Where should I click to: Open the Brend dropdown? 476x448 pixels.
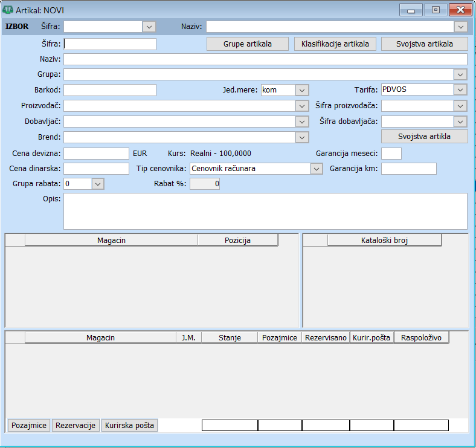[303, 137]
